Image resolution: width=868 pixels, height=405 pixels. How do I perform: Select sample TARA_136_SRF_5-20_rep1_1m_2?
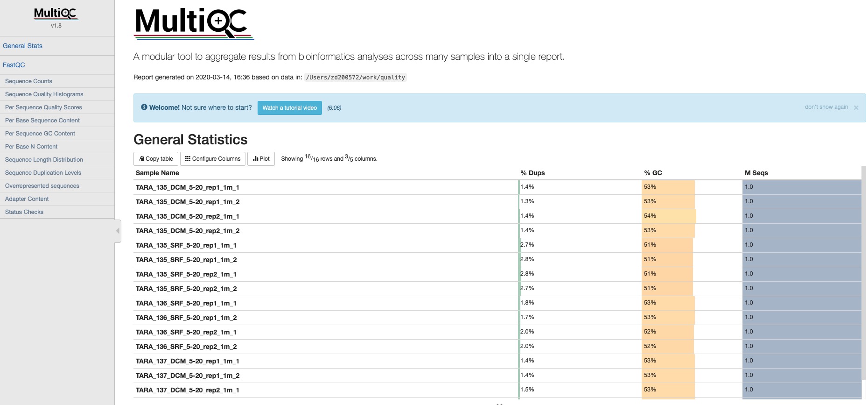[x=186, y=318]
